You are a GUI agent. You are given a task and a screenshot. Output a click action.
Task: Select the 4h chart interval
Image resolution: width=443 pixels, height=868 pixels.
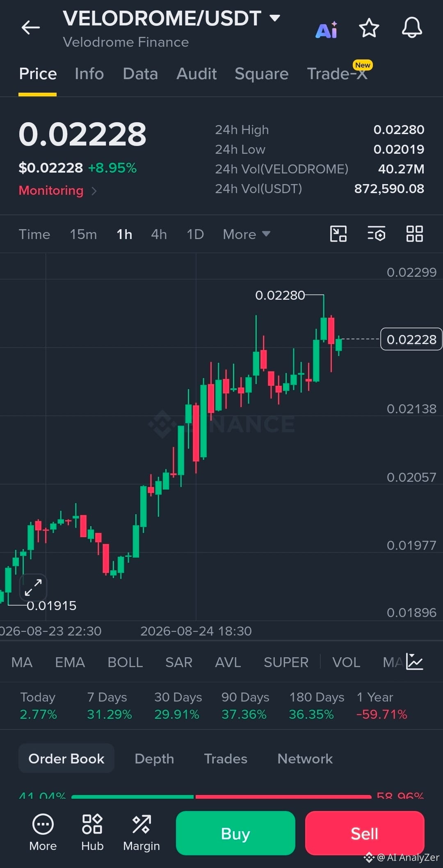[159, 234]
